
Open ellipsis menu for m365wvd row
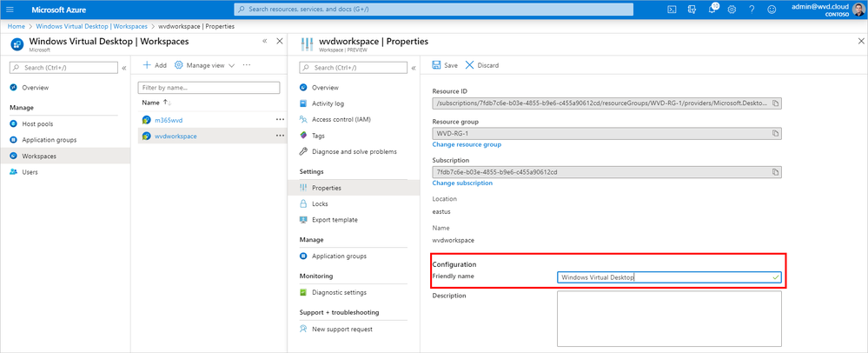click(x=280, y=120)
